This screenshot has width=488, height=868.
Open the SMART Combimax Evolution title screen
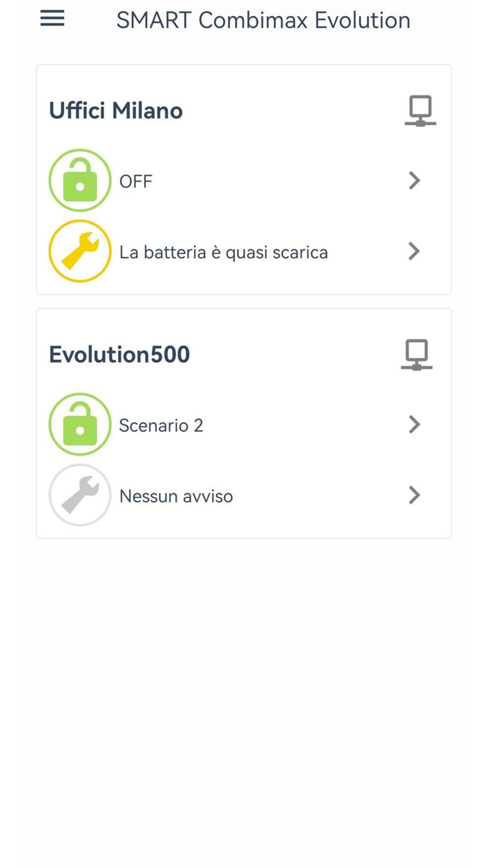(x=263, y=20)
